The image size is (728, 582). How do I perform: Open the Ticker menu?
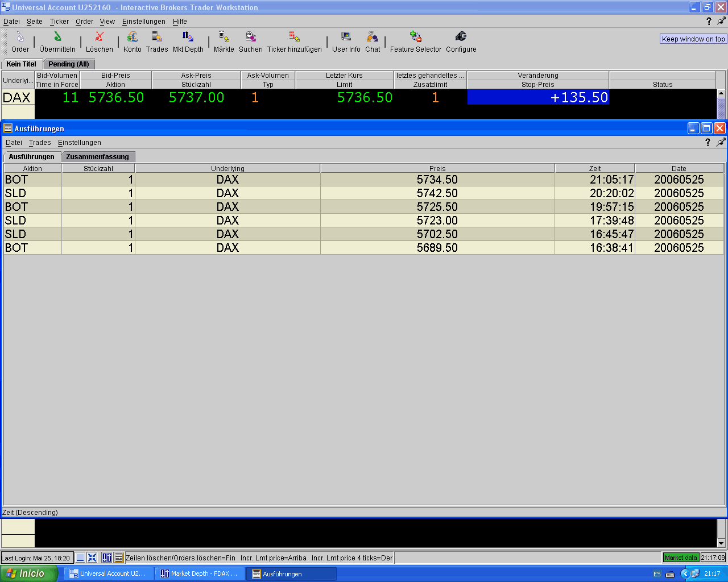point(59,22)
